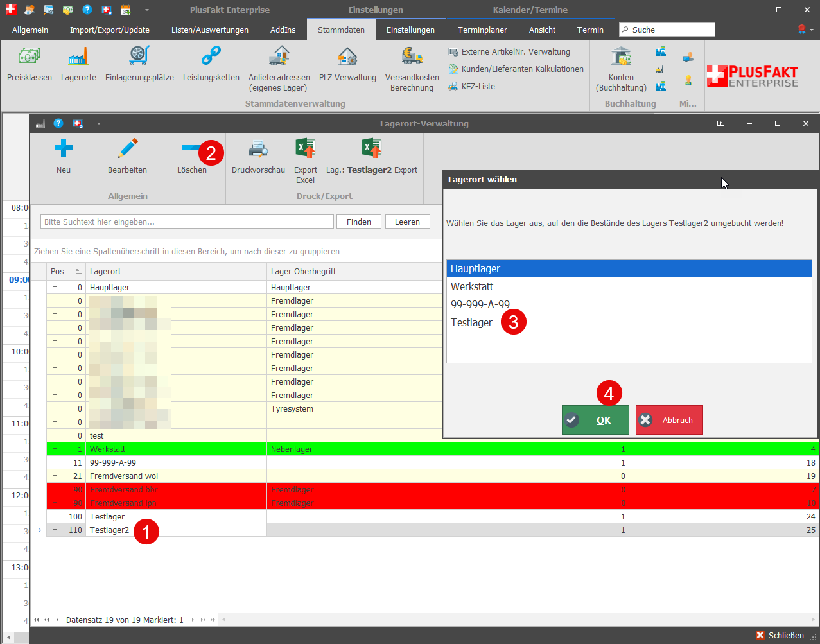Click the Nebenlager cell in the Werkstatt row
Screen dimensions: 820x644
357,449
